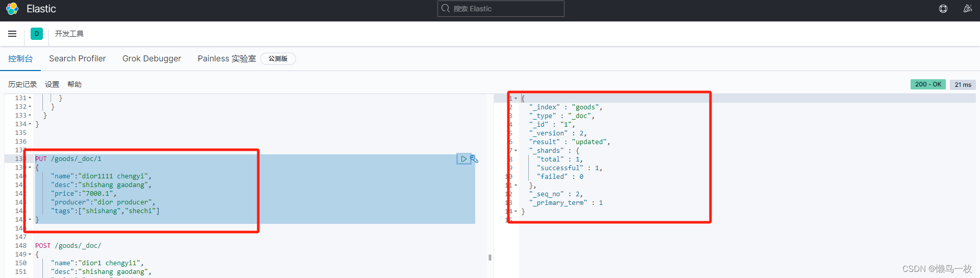Open the 帮助 help panel

tap(75, 84)
